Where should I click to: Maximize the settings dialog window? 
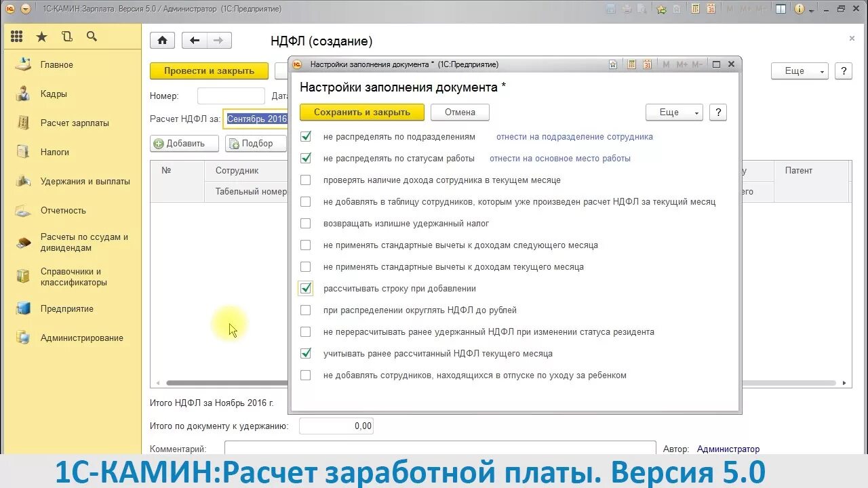click(716, 64)
